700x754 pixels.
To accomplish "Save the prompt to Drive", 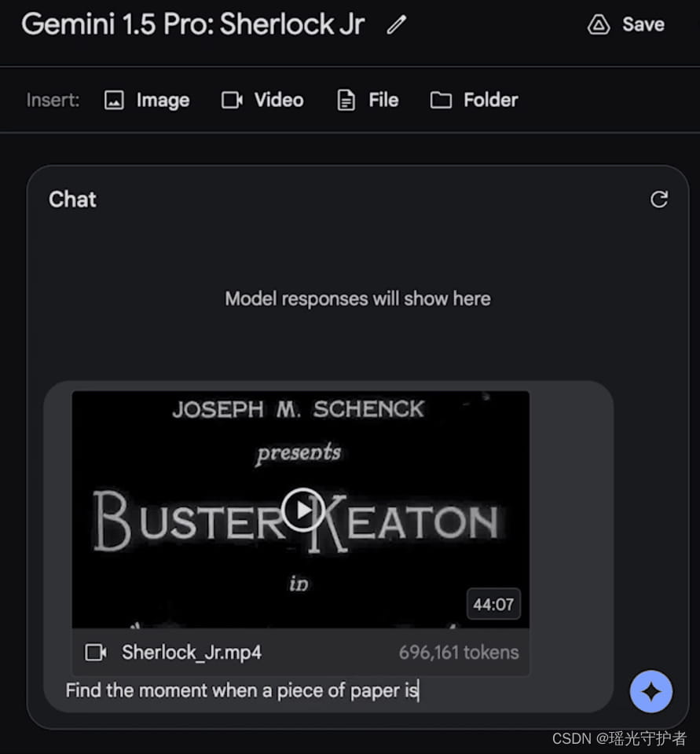I will 626,24.
